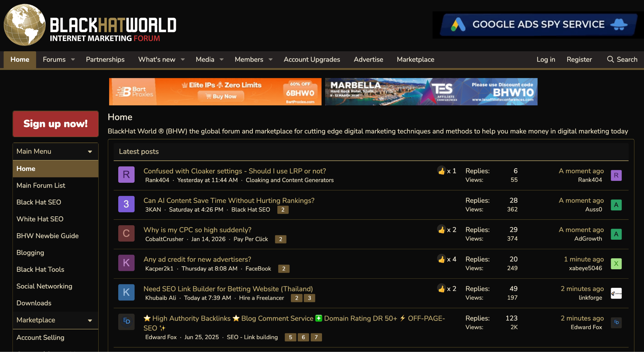Open the Members dropdown arrow
Viewport: 644px width, 352px height.
271,59
